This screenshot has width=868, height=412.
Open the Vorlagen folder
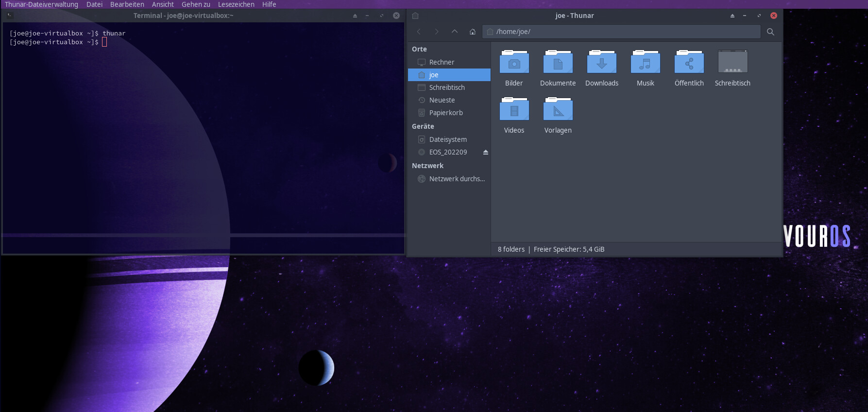pyautogui.click(x=558, y=115)
